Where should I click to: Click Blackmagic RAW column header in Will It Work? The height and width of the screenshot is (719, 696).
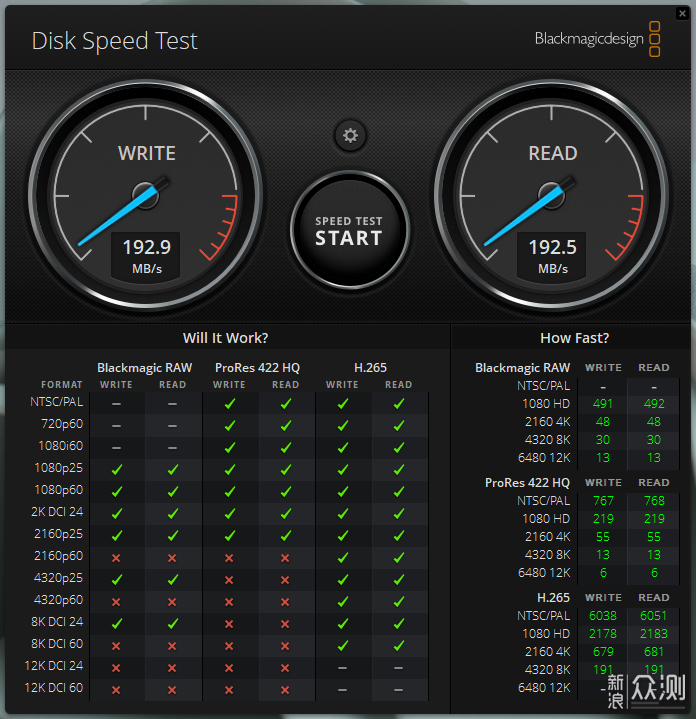pos(144,368)
